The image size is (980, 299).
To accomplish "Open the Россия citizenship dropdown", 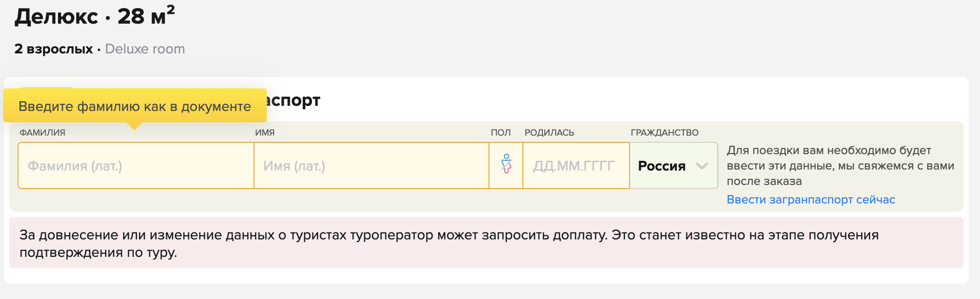I will click(x=674, y=165).
